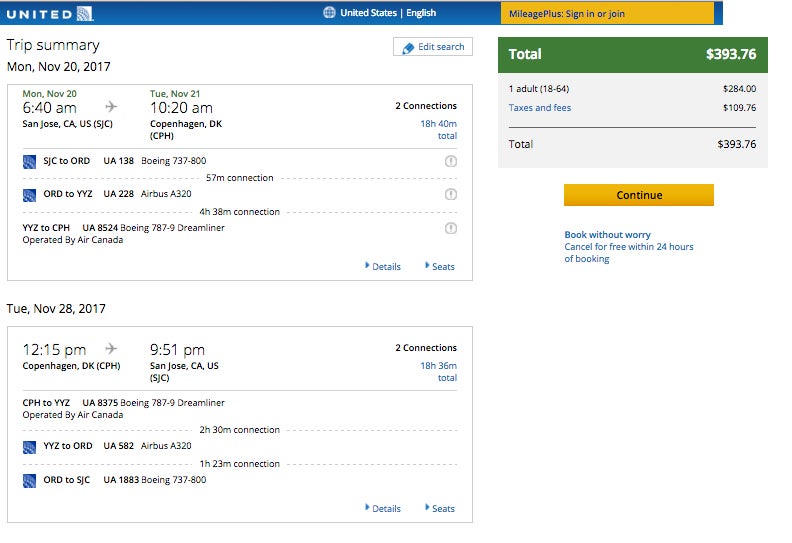Screen dimensions: 792x543
Task: Click the Edit search button
Action: (x=433, y=47)
